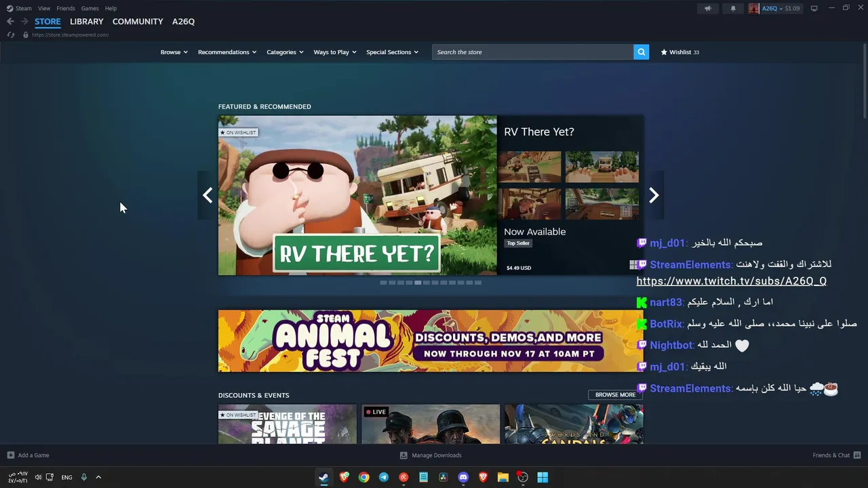The height and width of the screenshot is (488, 868).
Task: Open the View menu
Action: [x=44, y=8]
